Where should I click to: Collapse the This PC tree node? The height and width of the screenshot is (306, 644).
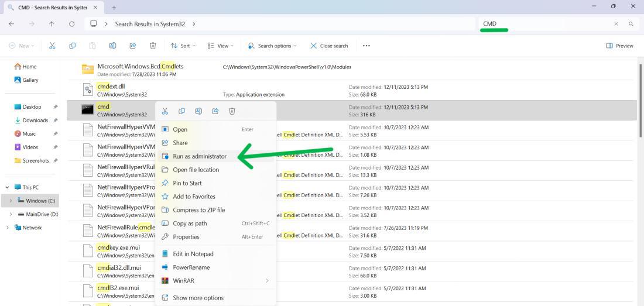7,187
